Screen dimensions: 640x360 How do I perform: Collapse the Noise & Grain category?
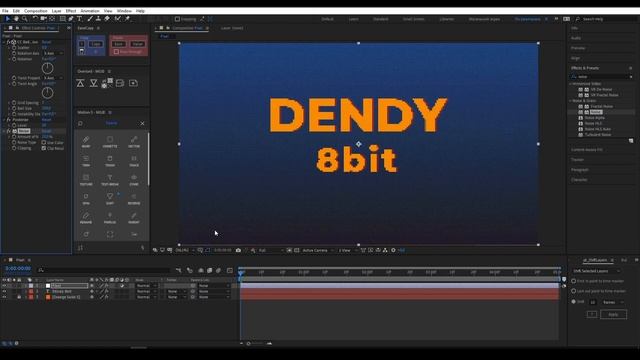point(571,101)
